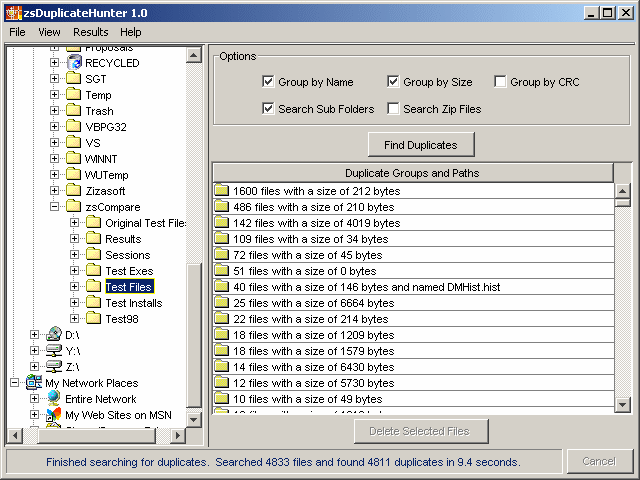
Task: Click the folder tree scroll down arrow
Action: coord(194,420)
